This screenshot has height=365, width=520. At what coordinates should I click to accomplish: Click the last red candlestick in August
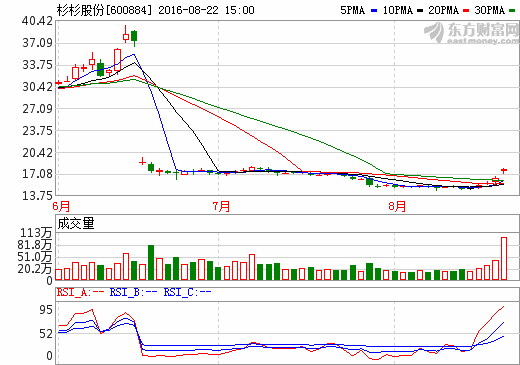click(504, 171)
